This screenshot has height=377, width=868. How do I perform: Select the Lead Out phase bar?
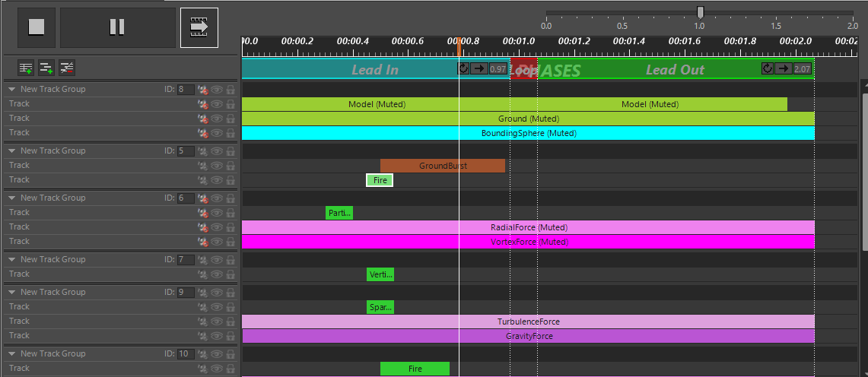[x=676, y=68]
